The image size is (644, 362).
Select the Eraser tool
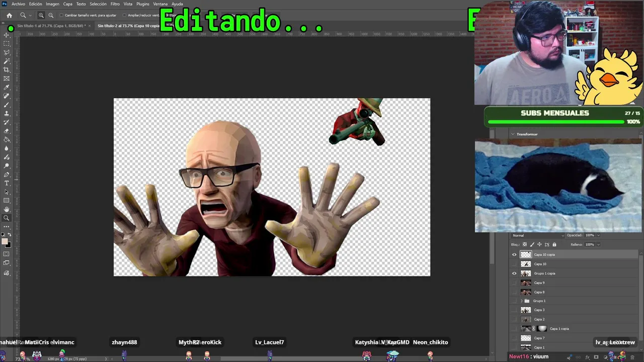coord(7,131)
